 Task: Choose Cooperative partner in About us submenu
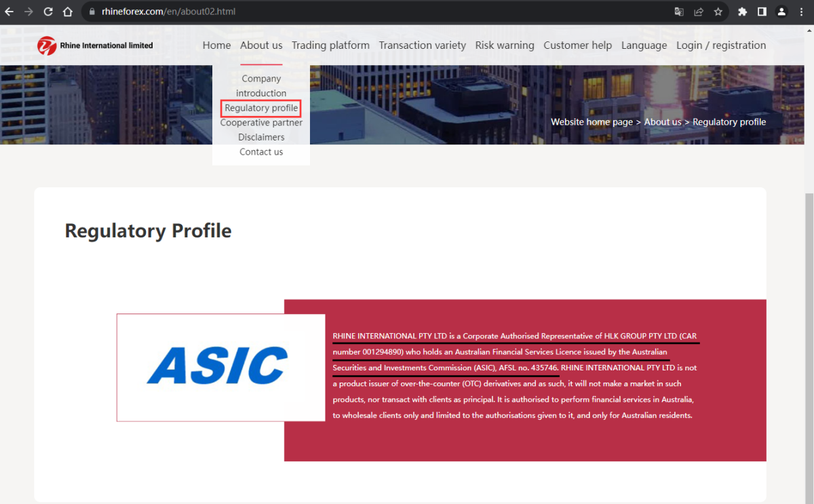point(261,123)
